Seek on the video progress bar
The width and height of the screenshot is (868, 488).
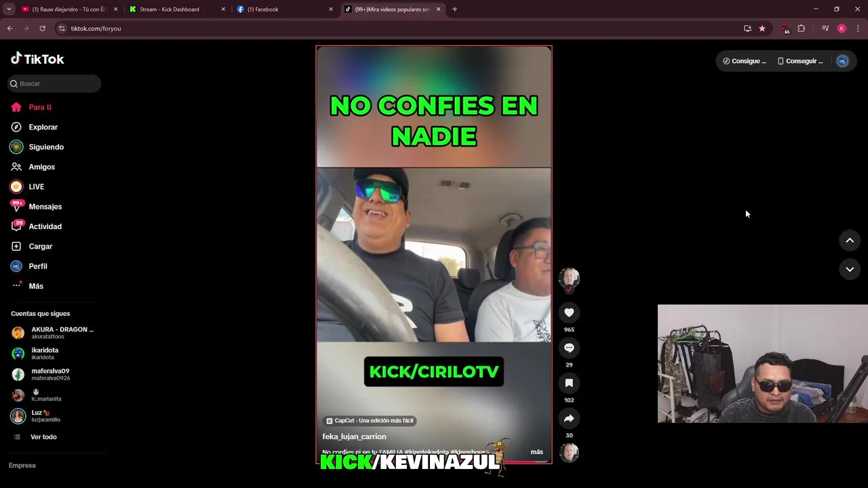(x=434, y=462)
